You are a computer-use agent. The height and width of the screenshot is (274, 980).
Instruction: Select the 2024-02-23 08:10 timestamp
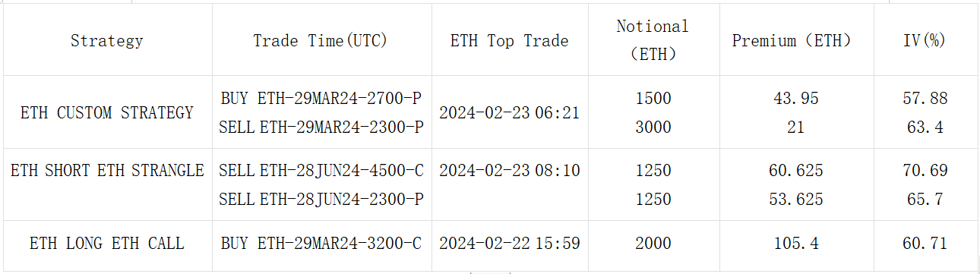coord(509,171)
